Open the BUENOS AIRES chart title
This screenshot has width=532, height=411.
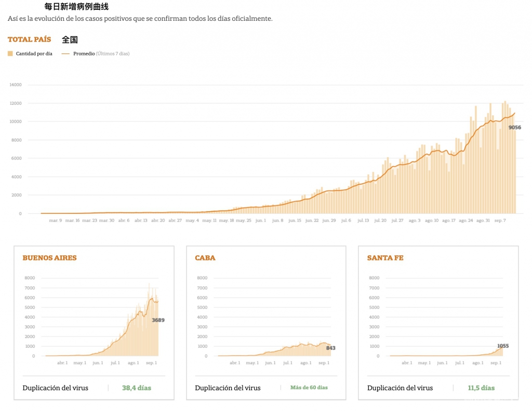(x=49, y=258)
